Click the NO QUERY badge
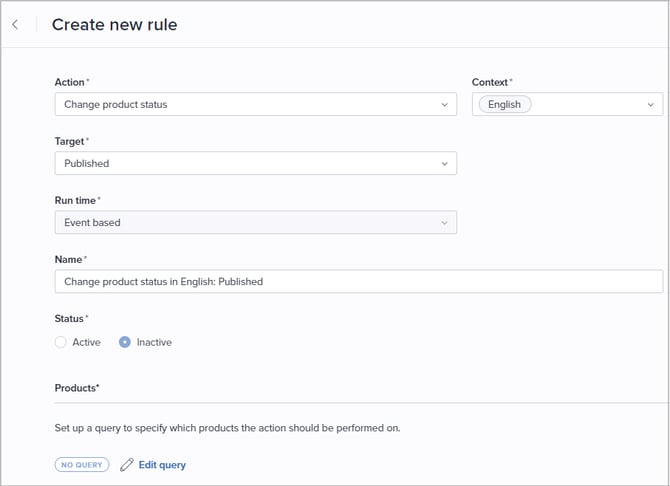Viewport: 670px width, 486px height. pos(82,465)
